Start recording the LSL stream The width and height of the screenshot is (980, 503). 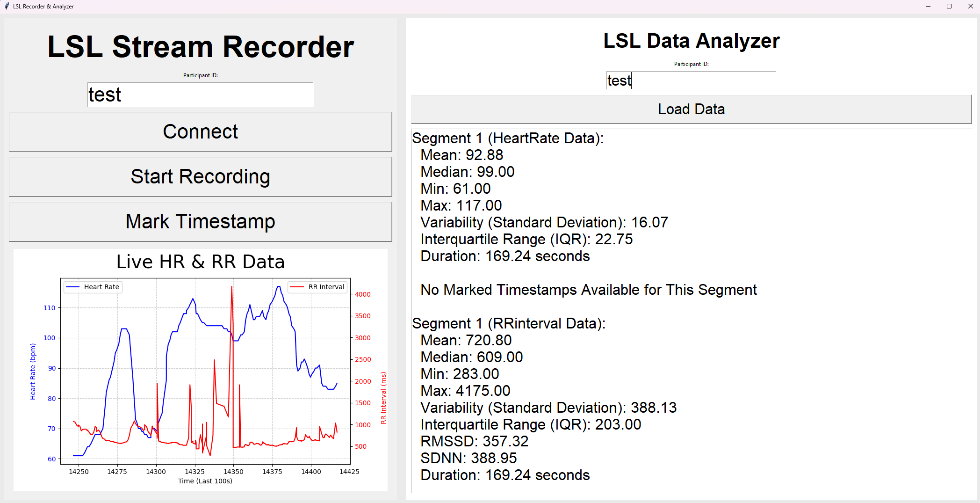point(200,176)
